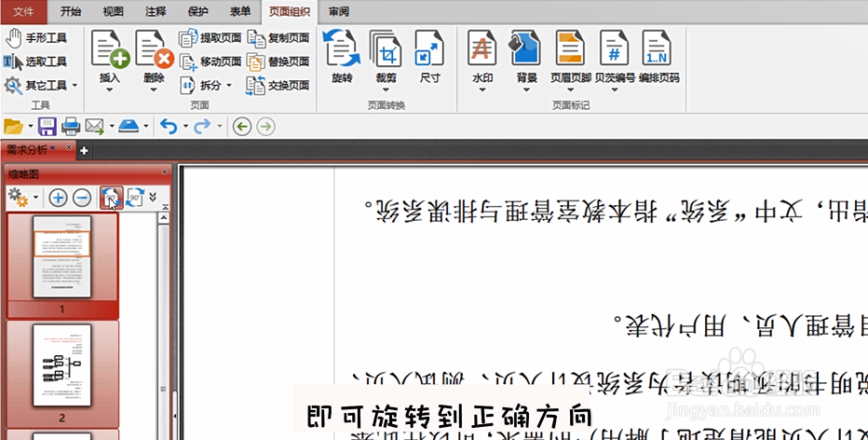Open a new tab with plus button
Screen dimensions: 868x440
click(84, 150)
